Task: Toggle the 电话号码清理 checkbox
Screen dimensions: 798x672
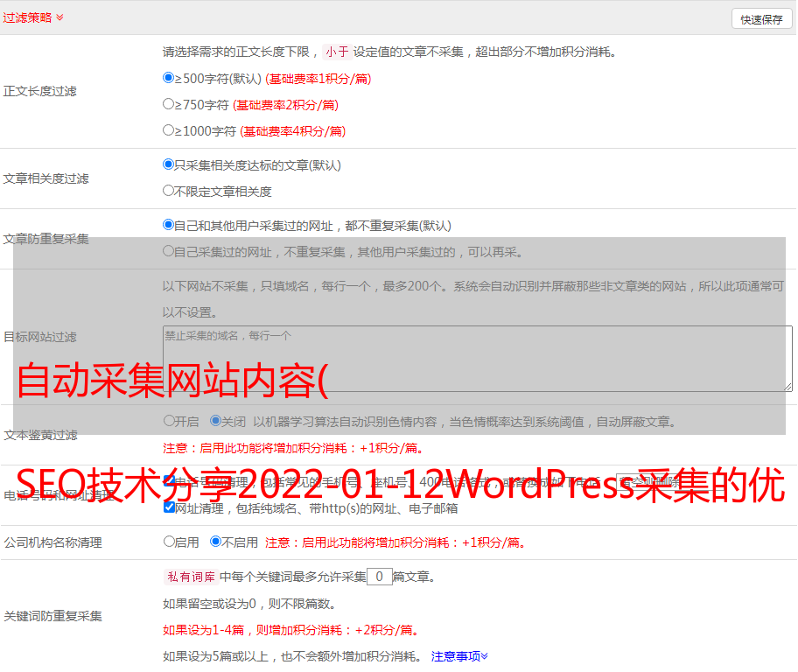Action: coord(169,481)
